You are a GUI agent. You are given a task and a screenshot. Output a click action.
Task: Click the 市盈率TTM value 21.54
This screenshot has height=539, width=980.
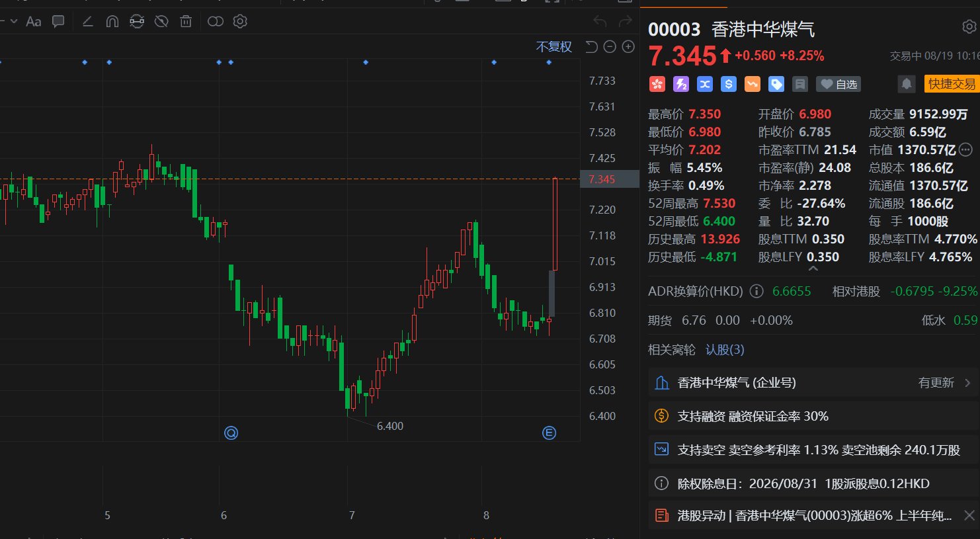tap(840, 149)
